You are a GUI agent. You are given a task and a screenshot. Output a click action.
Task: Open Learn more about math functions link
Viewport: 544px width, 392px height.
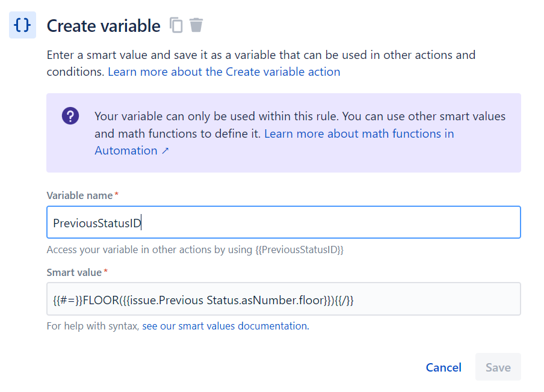coord(359,133)
